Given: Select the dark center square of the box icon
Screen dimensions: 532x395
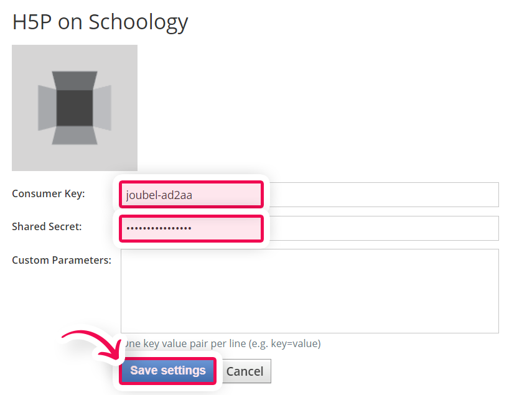Looking at the screenshot, I should (x=75, y=108).
